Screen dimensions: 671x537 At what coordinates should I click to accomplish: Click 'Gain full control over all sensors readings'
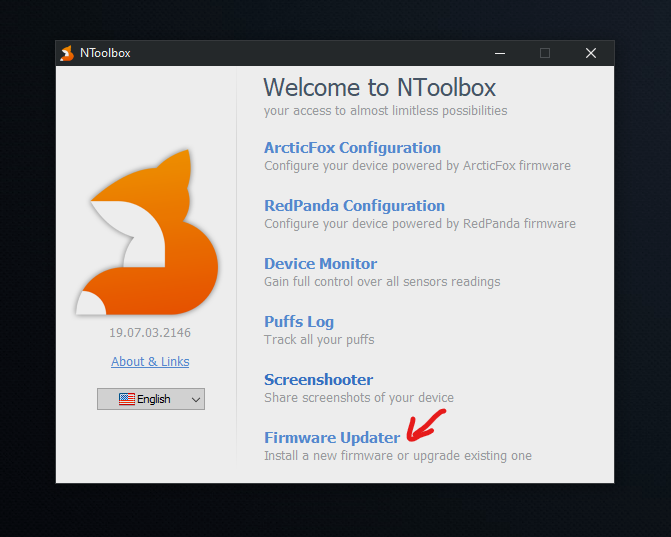pyautogui.click(x=382, y=282)
